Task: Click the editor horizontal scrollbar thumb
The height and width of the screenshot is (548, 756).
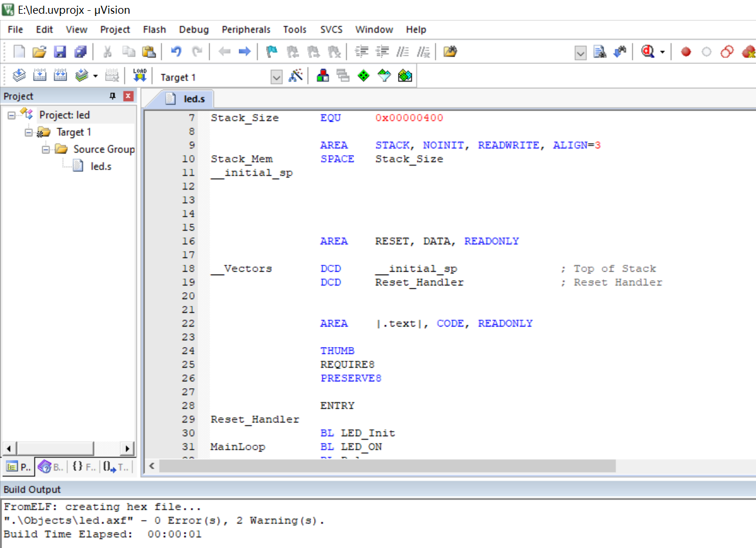Action: pos(388,466)
